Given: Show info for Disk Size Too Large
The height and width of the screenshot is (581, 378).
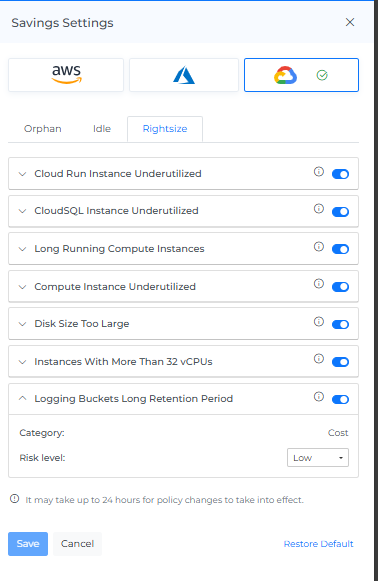Looking at the screenshot, I should 319,321.
